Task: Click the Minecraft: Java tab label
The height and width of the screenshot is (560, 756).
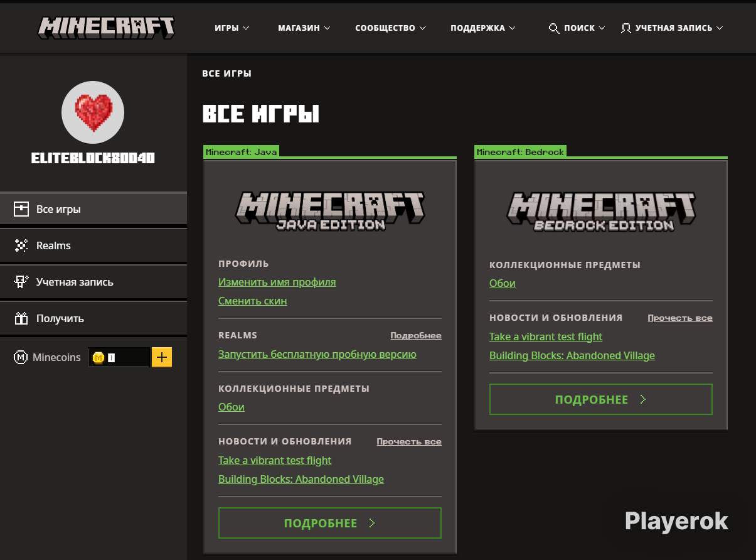Action: click(x=242, y=152)
